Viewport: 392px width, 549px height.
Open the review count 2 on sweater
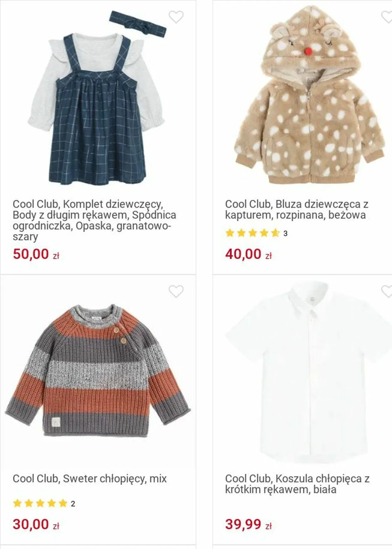point(73,504)
